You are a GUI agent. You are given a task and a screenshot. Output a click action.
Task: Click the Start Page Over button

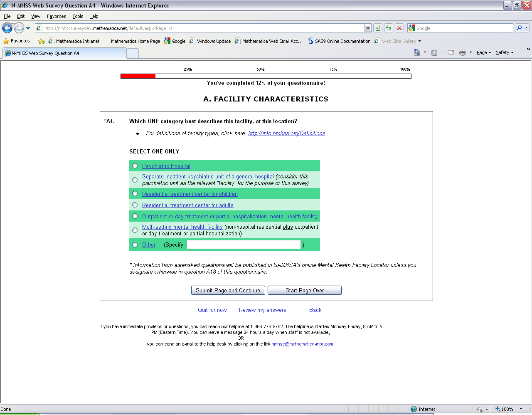[305, 290]
